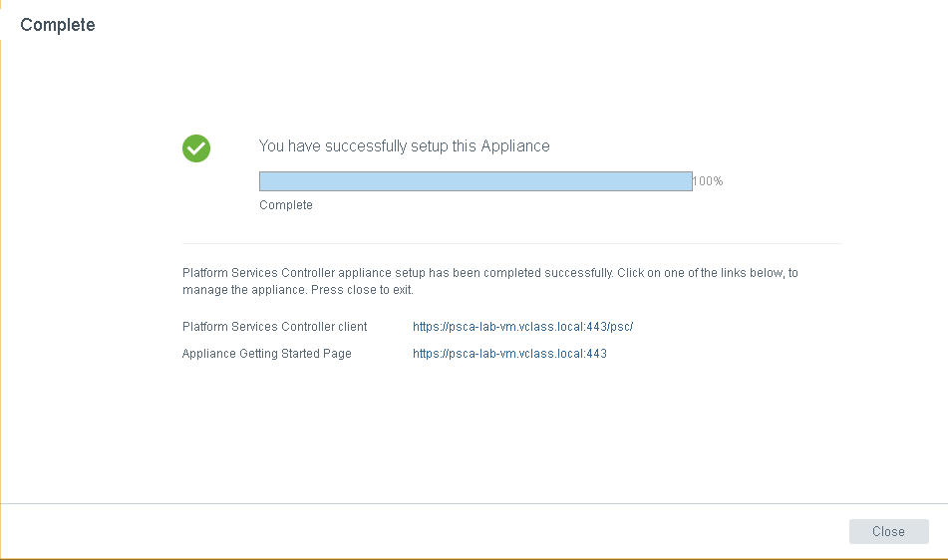Click the divider line below the progress section
948x560 pixels.
click(511, 243)
